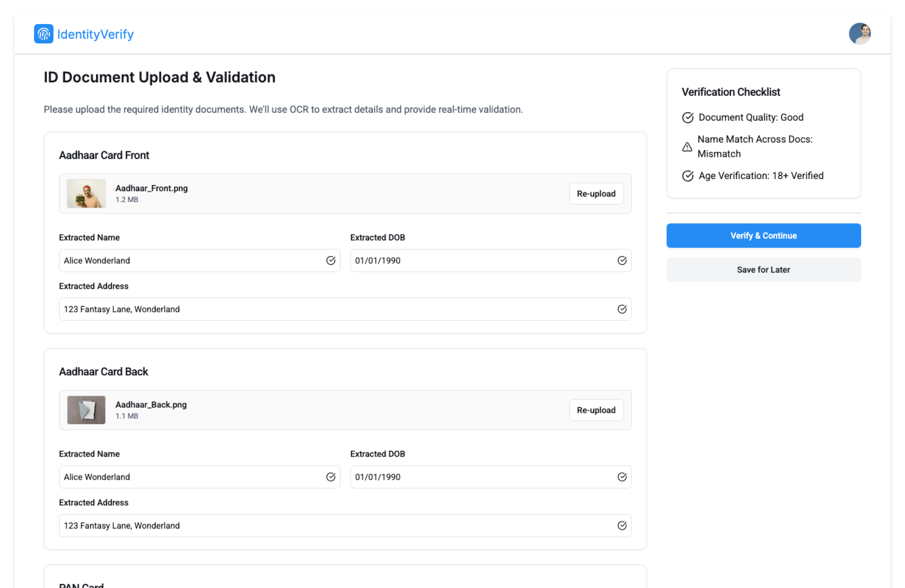The height and width of the screenshot is (588, 905).
Task: Click check icon in Aadhaar Front DOB field
Action: click(x=622, y=261)
